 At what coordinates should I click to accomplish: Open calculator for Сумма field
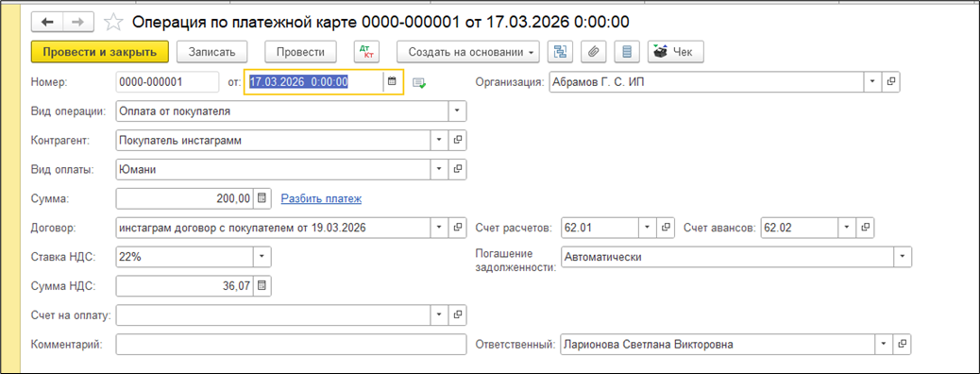tap(262, 198)
